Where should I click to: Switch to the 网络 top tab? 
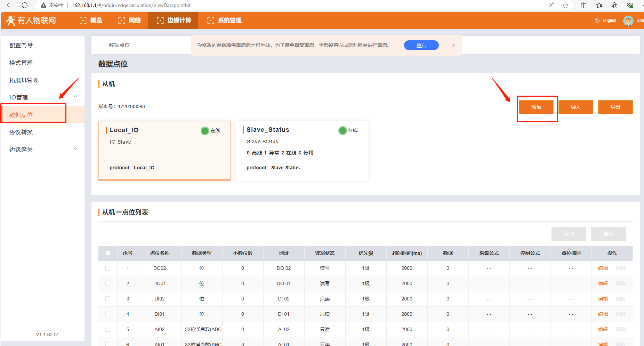point(129,21)
